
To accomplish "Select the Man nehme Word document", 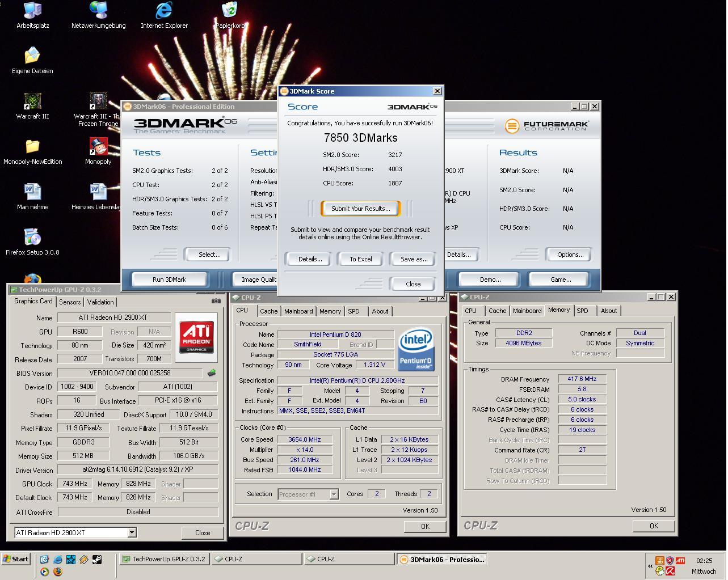I will point(32,197).
